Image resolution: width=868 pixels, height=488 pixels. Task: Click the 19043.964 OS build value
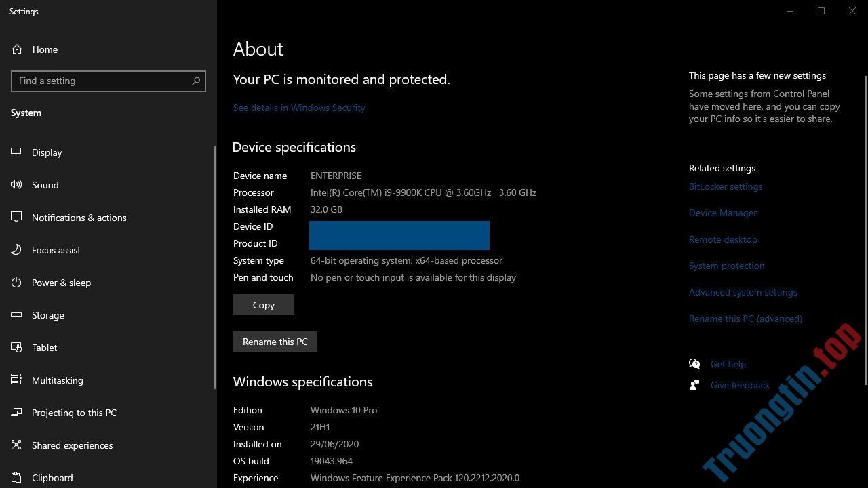coord(332,461)
